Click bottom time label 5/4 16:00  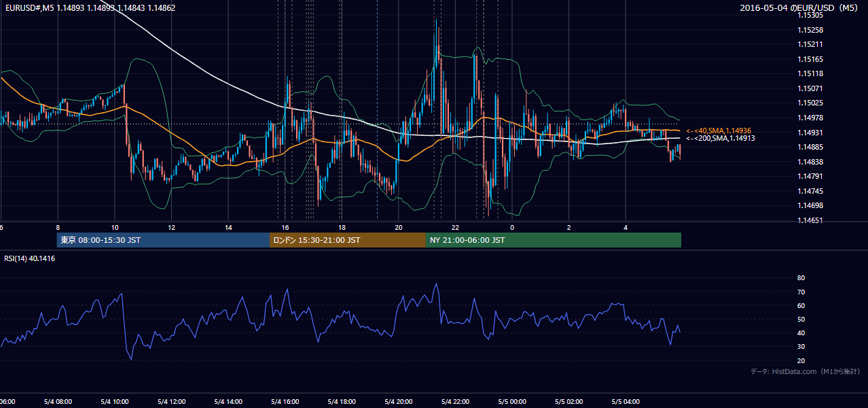285,402
